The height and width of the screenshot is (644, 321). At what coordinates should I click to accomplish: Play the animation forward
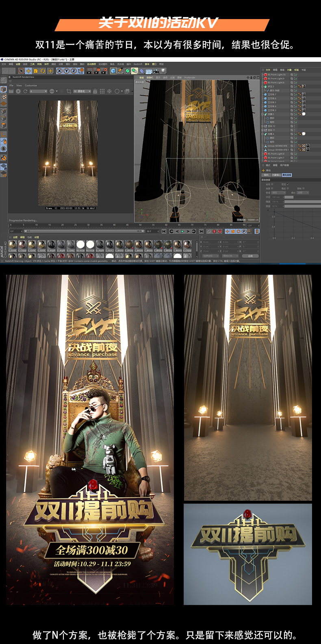click(x=182, y=231)
